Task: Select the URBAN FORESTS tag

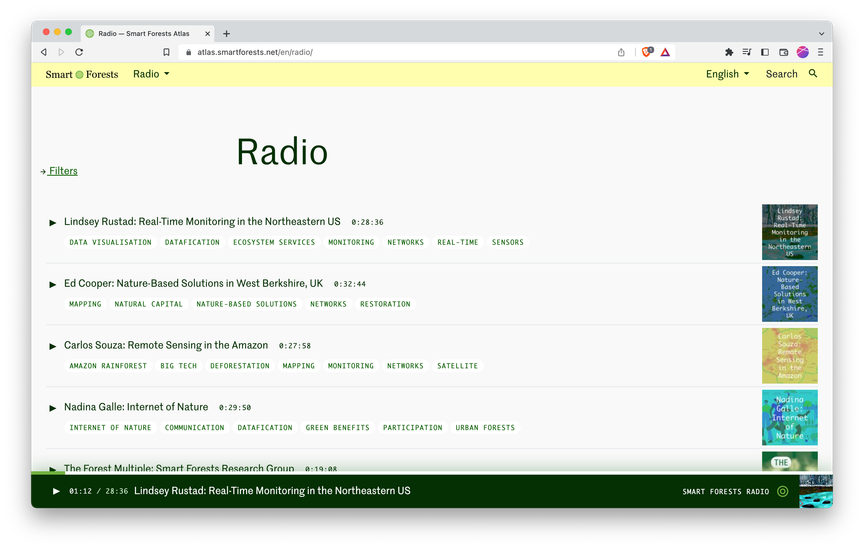Action: (x=485, y=427)
